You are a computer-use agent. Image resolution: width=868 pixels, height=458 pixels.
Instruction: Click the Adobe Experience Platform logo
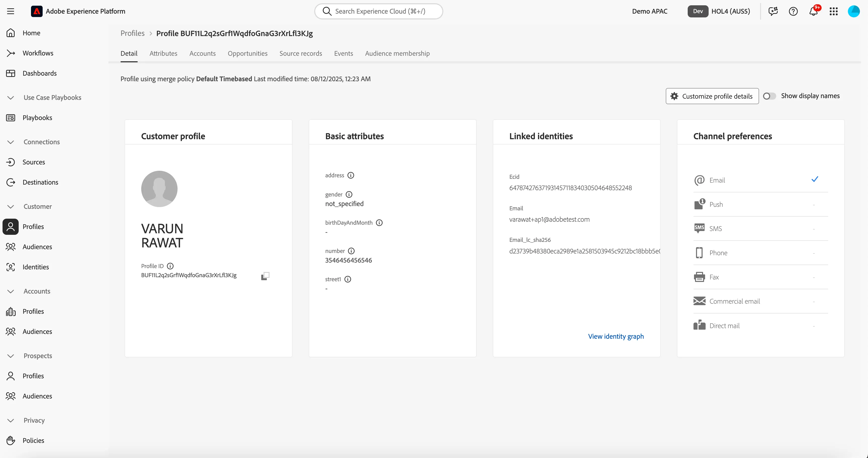tap(37, 11)
